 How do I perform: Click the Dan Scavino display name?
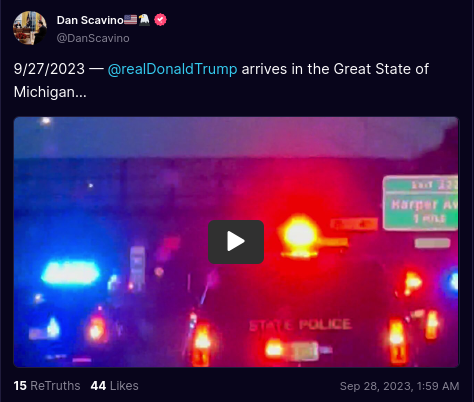(x=90, y=20)
